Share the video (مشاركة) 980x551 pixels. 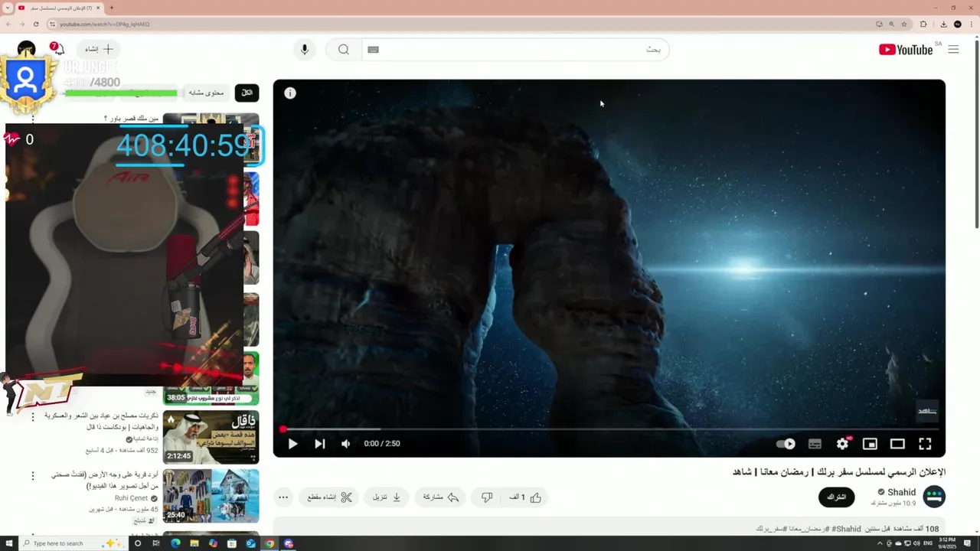441,497
